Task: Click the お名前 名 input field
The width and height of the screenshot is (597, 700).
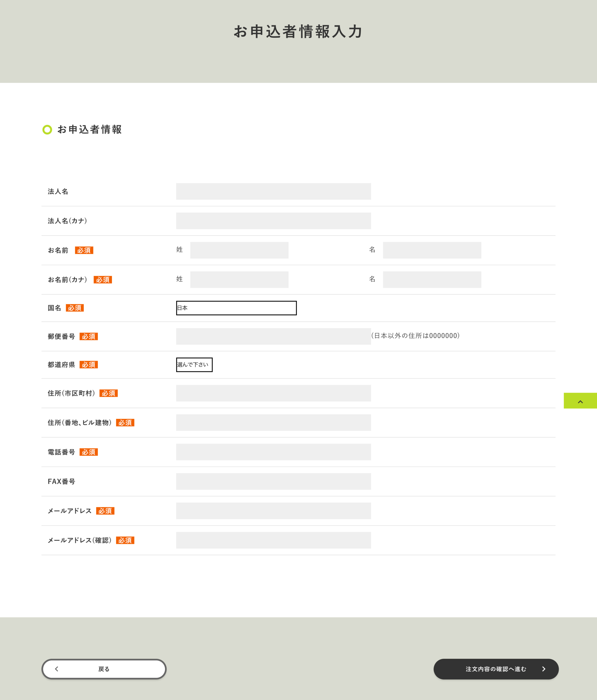Action: click(432, 250)
